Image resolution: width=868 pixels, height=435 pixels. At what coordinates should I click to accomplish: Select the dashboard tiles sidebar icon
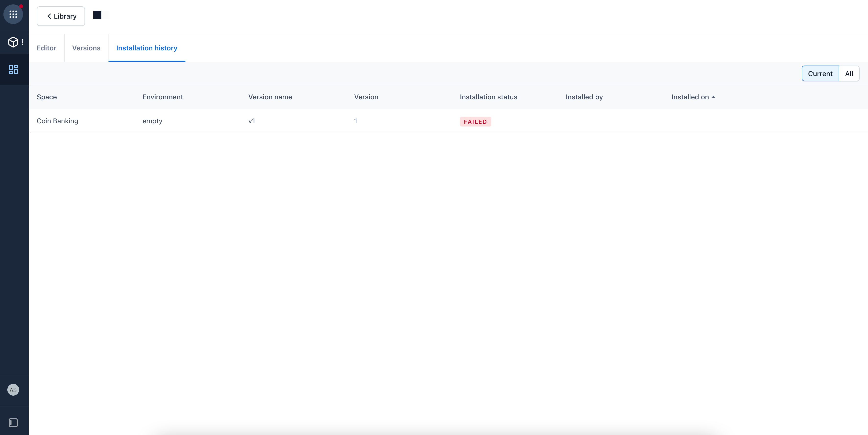pyautogui.click(x=13, y=69)
